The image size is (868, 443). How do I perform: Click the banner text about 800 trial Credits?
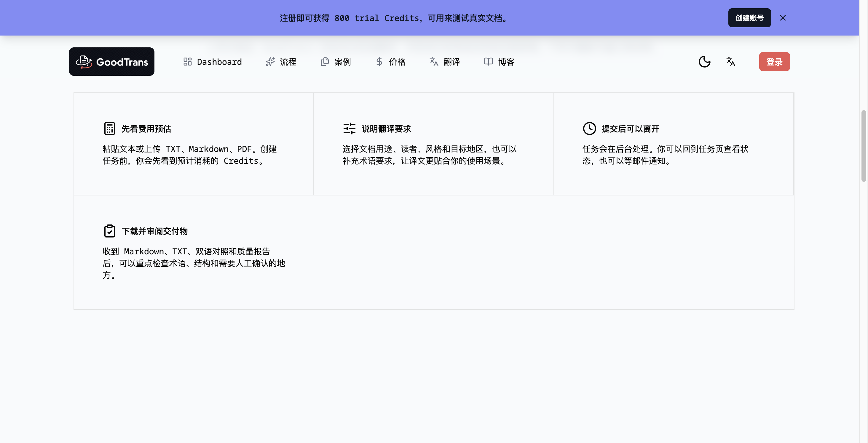pyautogui.click(x=394, y=18)
